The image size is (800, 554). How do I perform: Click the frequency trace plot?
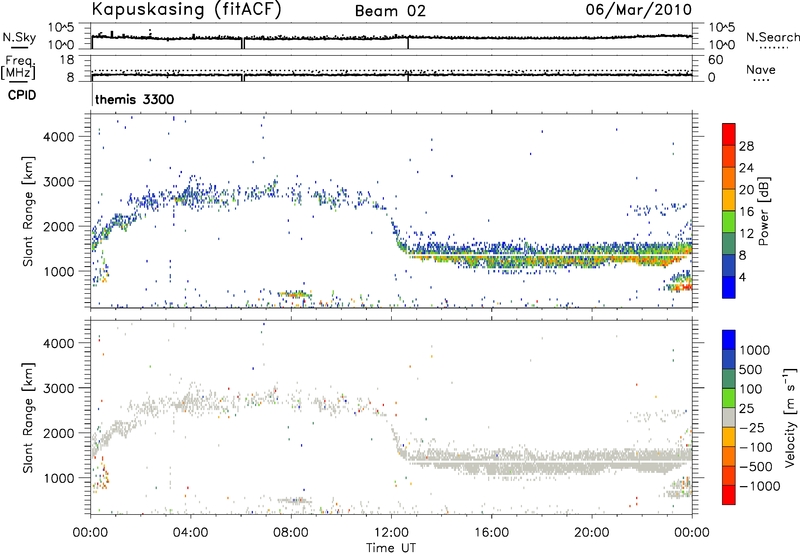391,68
